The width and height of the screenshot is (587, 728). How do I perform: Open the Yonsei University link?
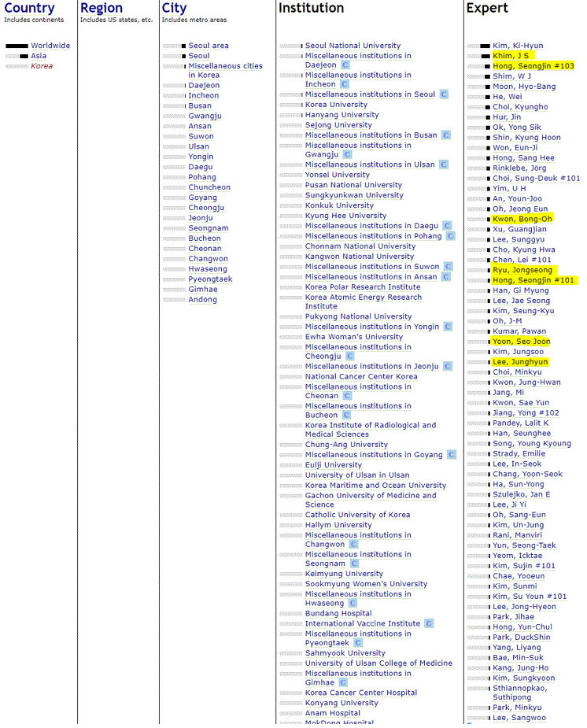338,175
